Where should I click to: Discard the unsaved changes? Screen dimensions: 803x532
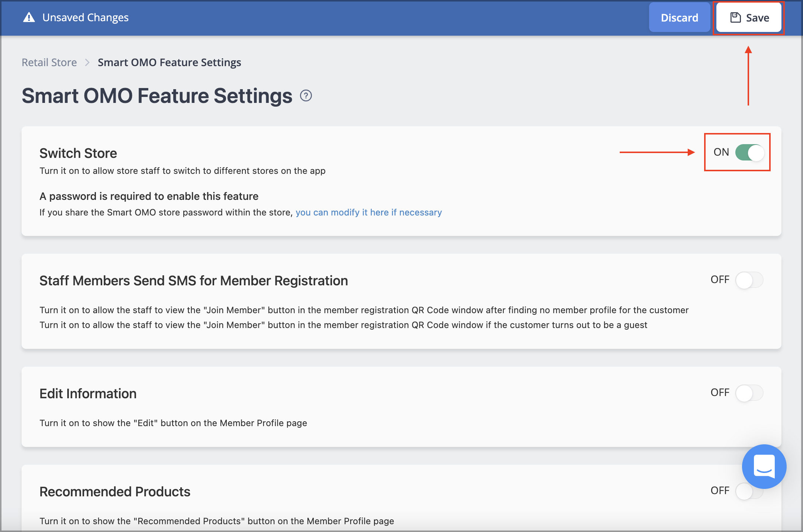click(x=679, y=17)
